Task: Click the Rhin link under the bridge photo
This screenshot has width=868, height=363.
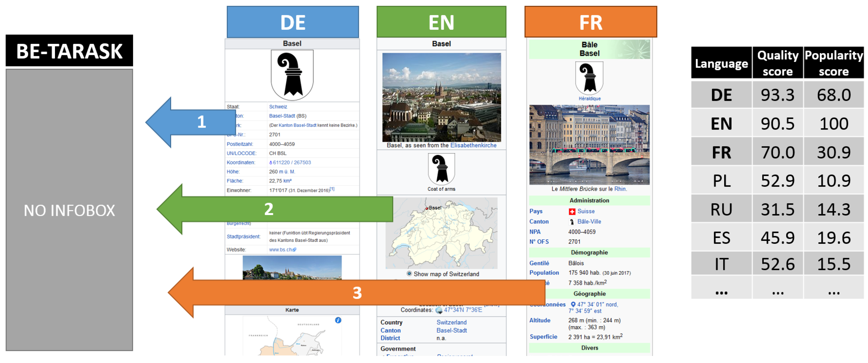Action: click(620, 189)
